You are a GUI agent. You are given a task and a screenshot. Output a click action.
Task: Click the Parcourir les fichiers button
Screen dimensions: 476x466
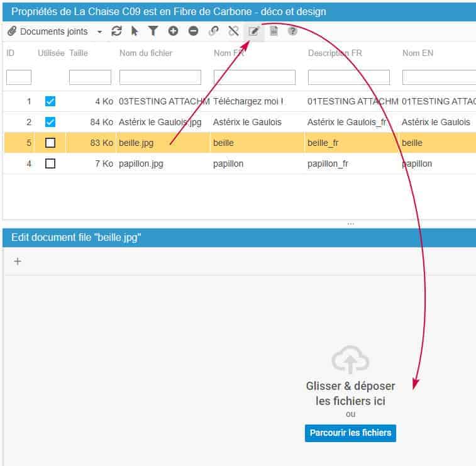[x=350, y=433]
